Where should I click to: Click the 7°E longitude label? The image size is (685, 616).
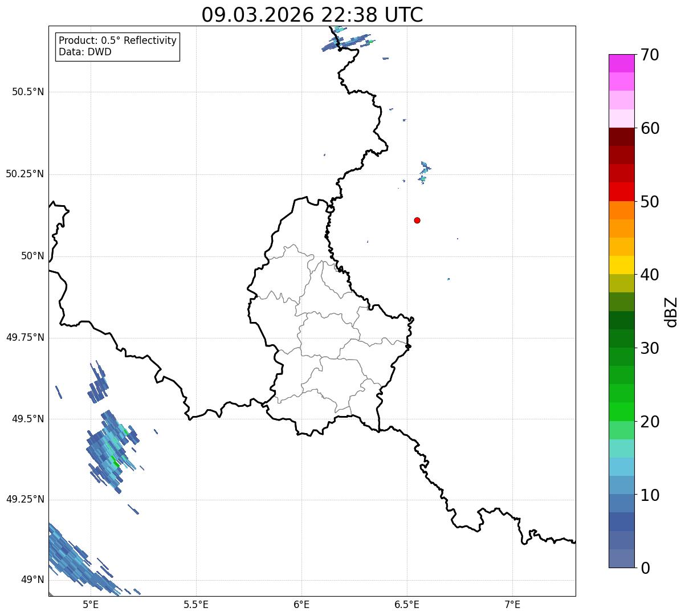(513, 604)
